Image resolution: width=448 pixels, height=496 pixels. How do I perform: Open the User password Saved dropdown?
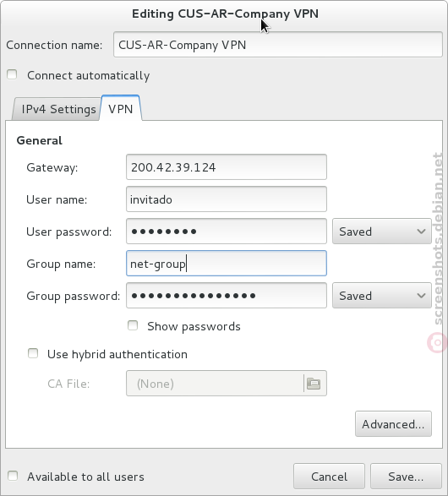point(382,232)
